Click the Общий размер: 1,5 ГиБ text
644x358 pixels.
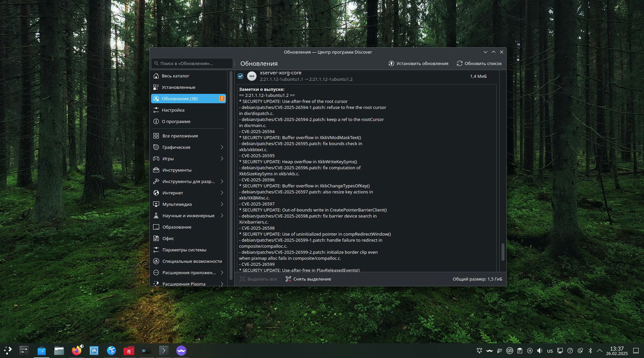click(477, 279)
